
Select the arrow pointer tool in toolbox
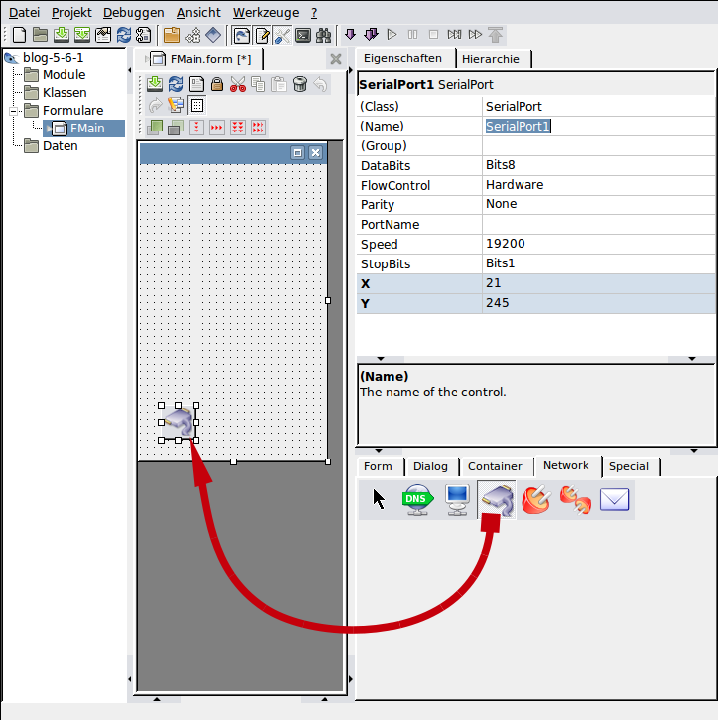[379, 498]
